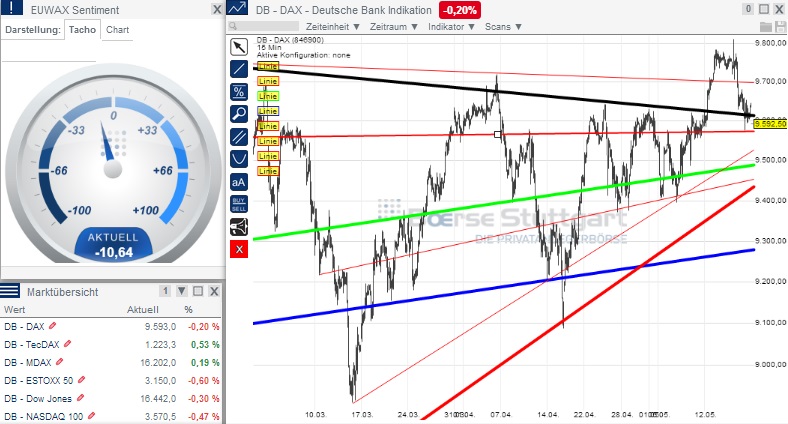Click the 16.442,0 value for Dow Jones
Viewport: 788px width, 424px height.
[x=158, y=399]
